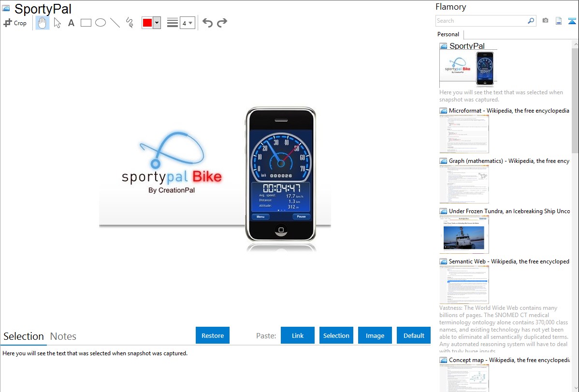Click the scroll down arrow in snapshot list
The width and height of the screenshot is (579, 392).
point(575,388)
